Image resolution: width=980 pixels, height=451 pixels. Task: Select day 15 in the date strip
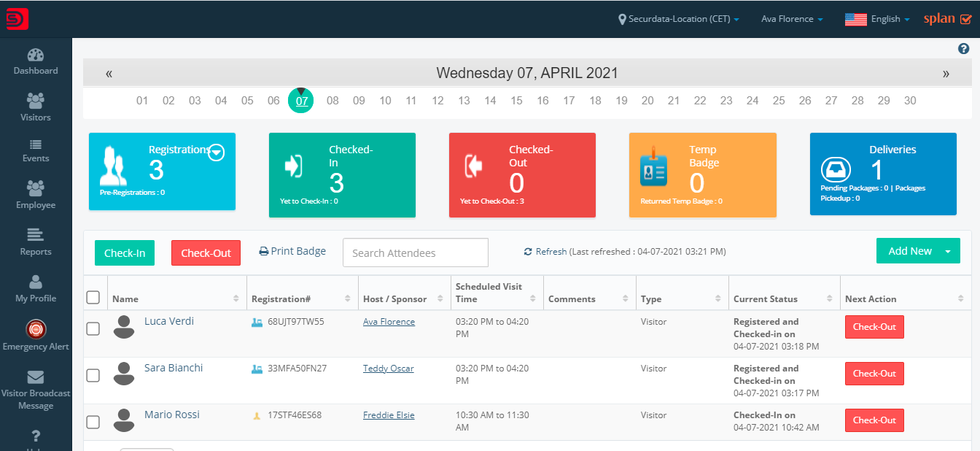(516, 101)
